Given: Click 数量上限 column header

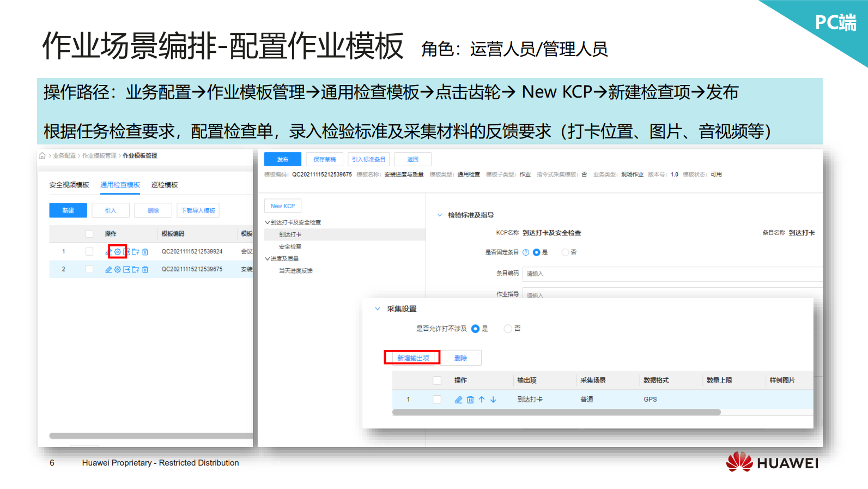Looking at the screenshot, I should pos(719,381).
